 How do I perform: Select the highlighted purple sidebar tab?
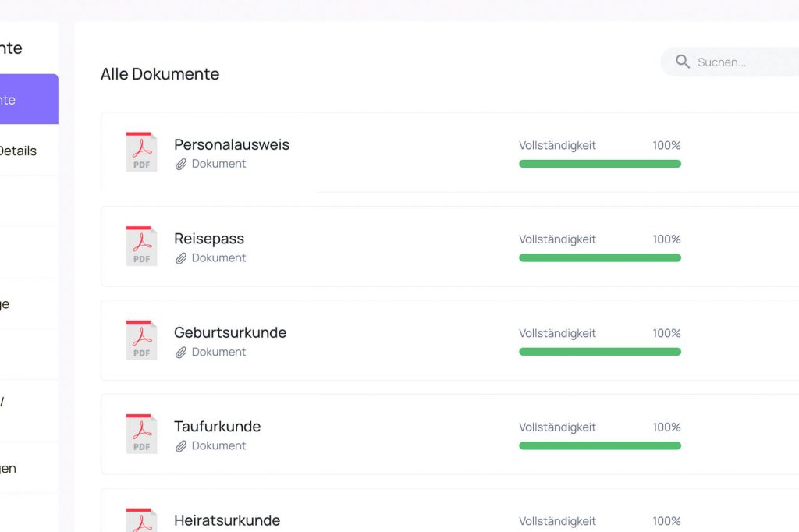pos(28,99)
